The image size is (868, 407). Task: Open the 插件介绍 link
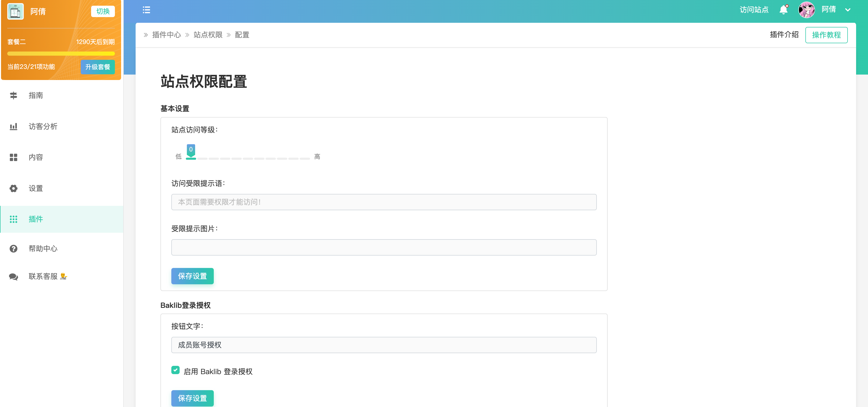[784, 34]
